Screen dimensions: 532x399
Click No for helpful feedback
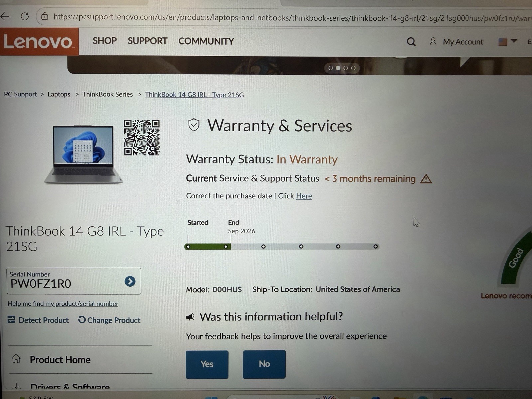tap(264, 364)
